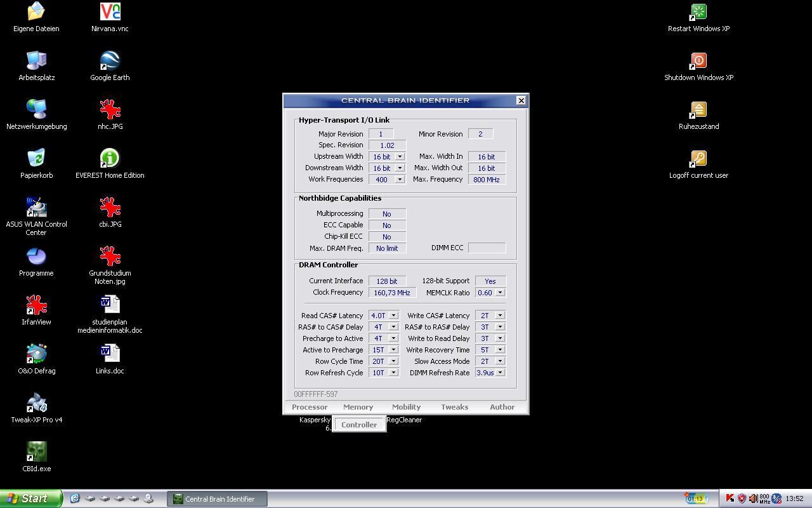Select Programme desktop shortcut
812x508 pixels.
pos(36,262)
